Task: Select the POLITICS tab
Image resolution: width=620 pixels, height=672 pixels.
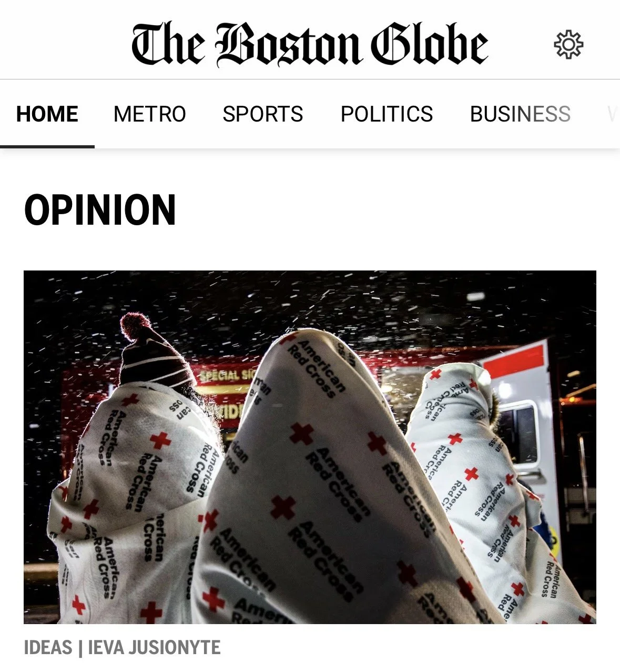Action: point(387,114)
